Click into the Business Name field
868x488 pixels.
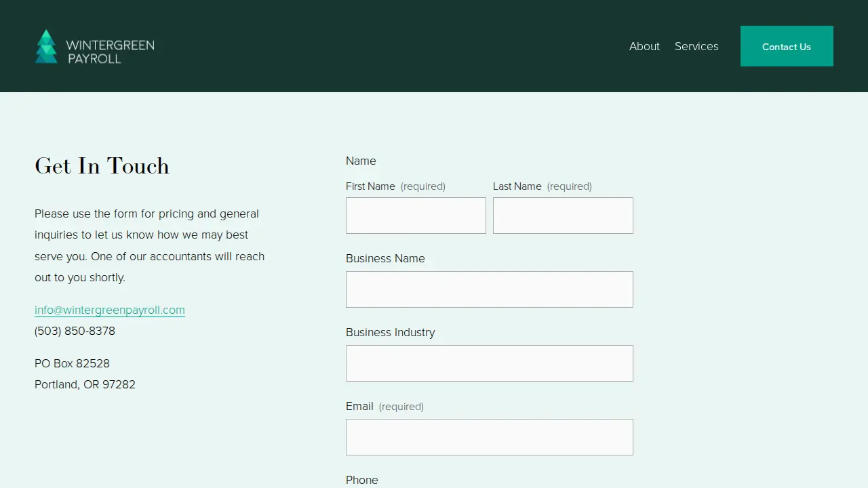tap(490, 289)
